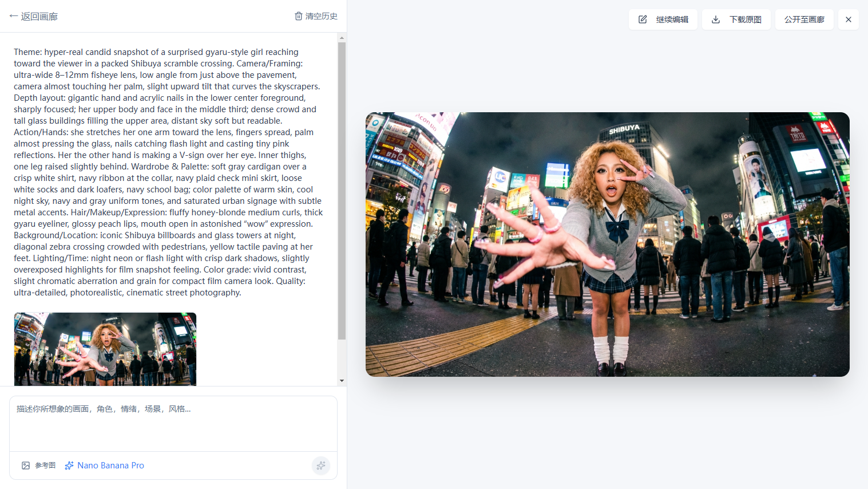Close the image preview with the X

point(848,19)
